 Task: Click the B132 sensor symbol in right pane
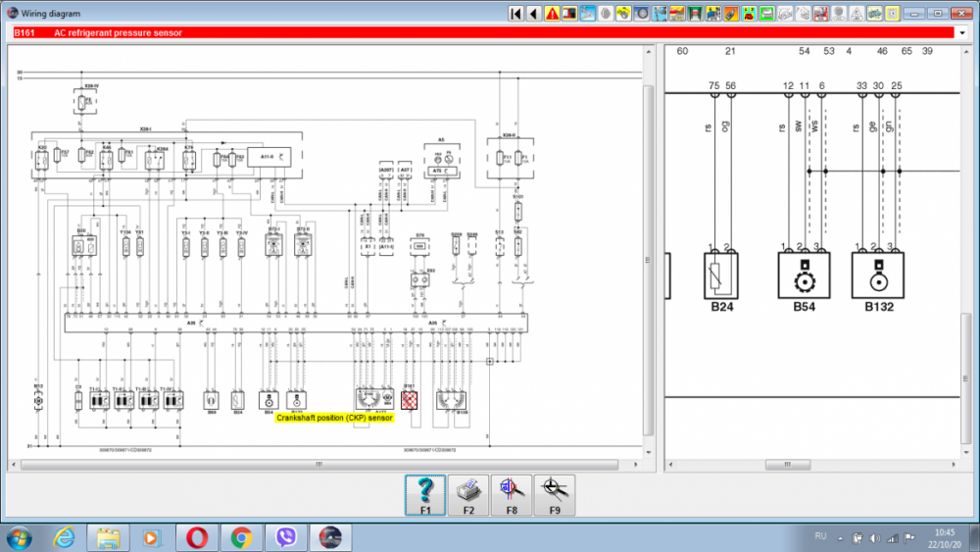[879, 275]
